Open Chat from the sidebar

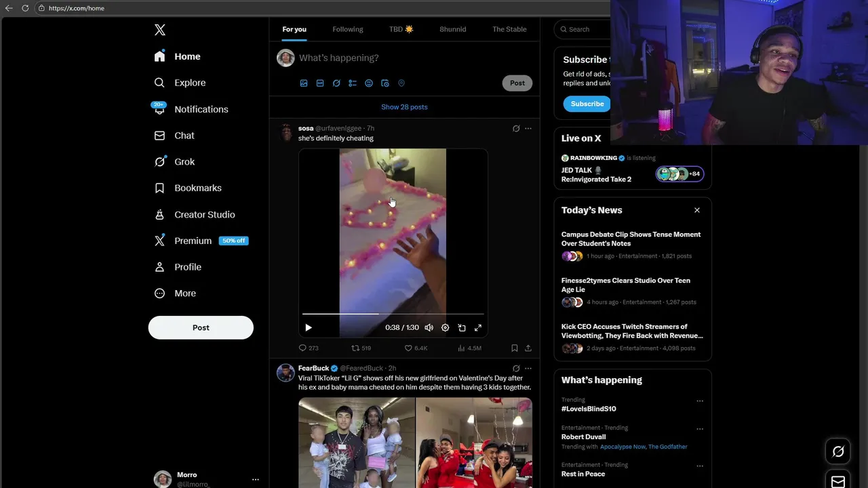point(174,136)
